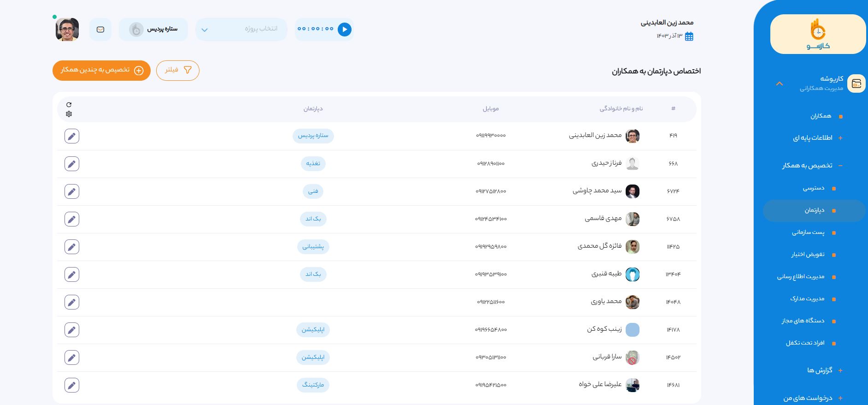This screenshot has width=868, height=405.
Task: Edit department for فرناز حیدری row
Action: tap(72, 164)
